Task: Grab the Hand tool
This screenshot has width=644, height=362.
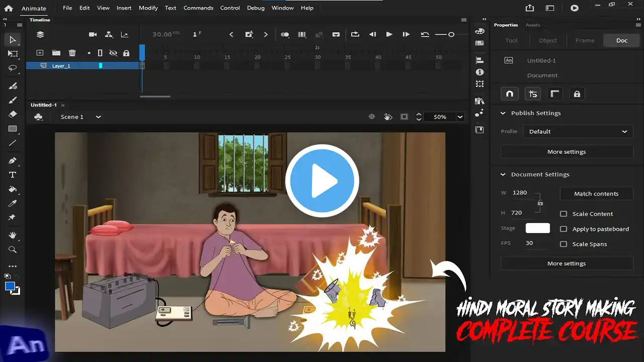Action: point(13,235)
